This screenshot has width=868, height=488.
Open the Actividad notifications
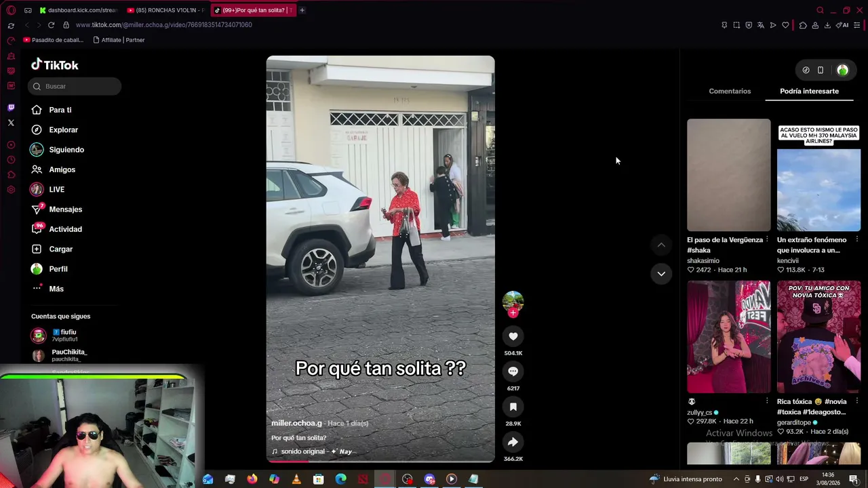click(x=56, y=229)
